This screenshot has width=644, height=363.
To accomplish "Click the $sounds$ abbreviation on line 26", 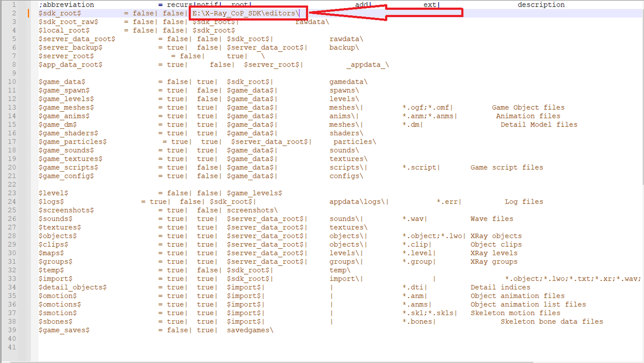I will [56, 219].
